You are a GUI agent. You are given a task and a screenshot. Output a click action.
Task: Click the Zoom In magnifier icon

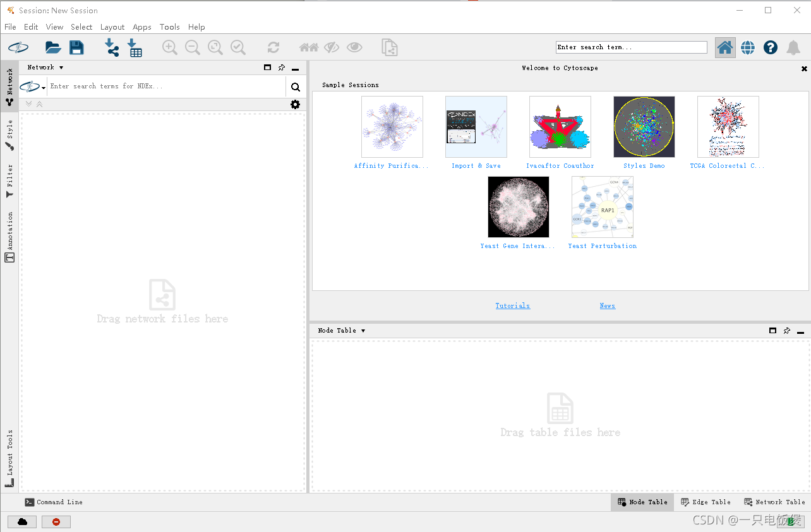170,47
